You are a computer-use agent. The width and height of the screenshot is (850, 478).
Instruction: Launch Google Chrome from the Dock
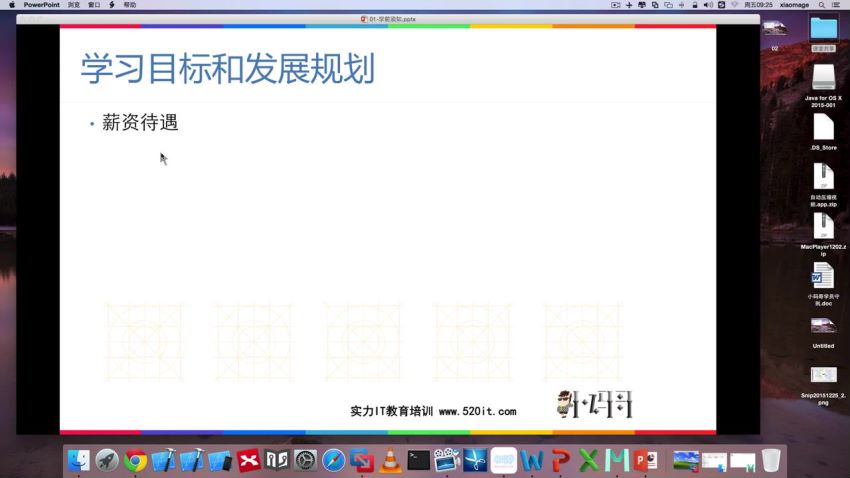coord(135,461)
